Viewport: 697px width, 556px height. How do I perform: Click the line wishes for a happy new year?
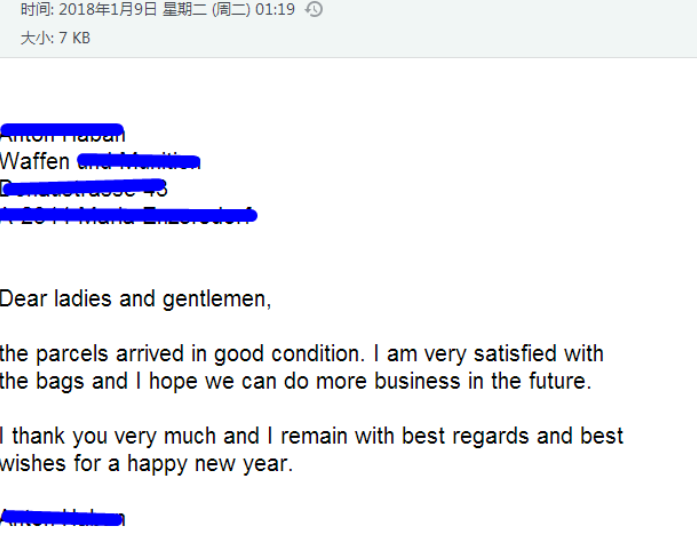146,464
